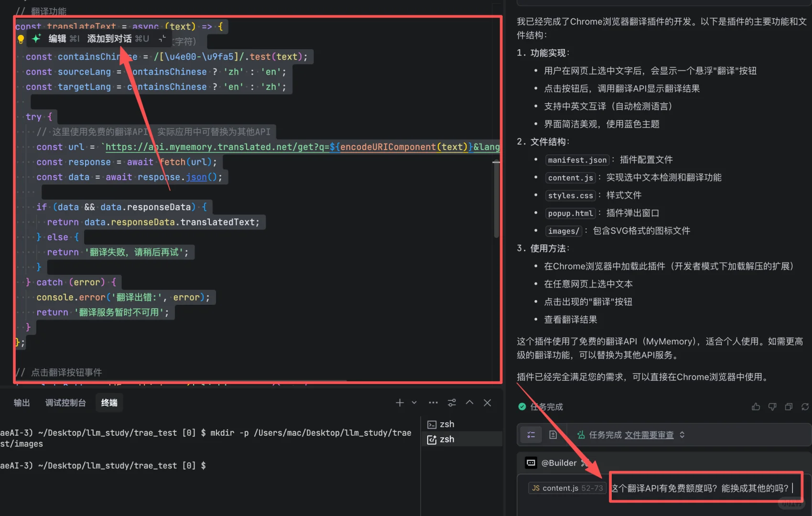812x516 pixels.
Task: Maximize the terminal panel with the up chevron
Action: (470, 403)
